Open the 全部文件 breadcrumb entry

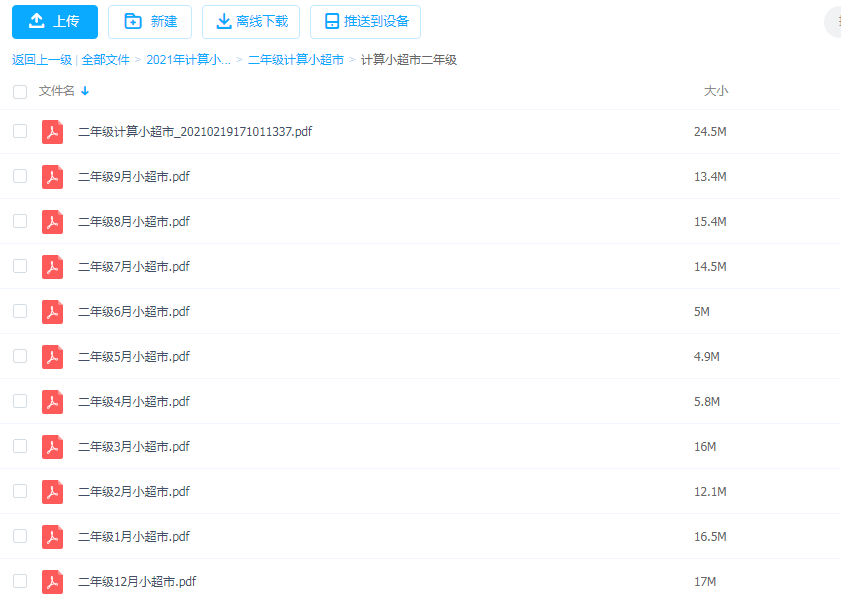tap(107, 59)
